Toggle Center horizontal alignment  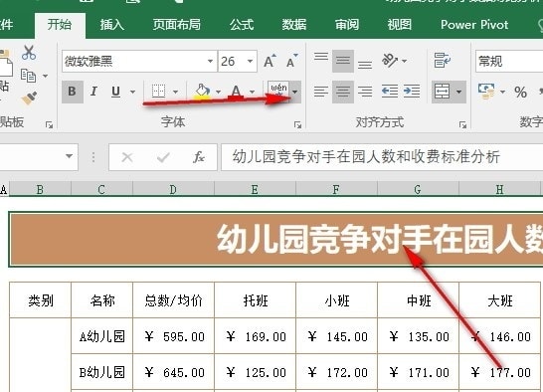tap(343, 92)
